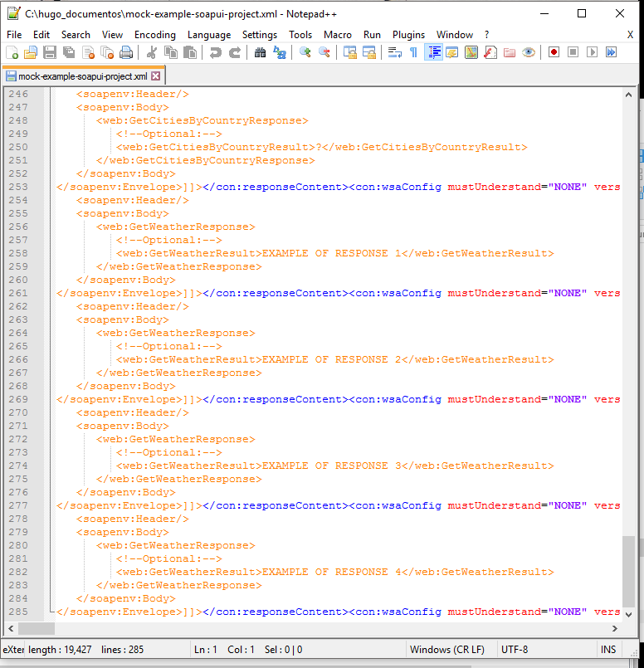Viewport: 644px width, 668px height.
Task: Close all documents toolbar icon
Action: click(107, 52)
